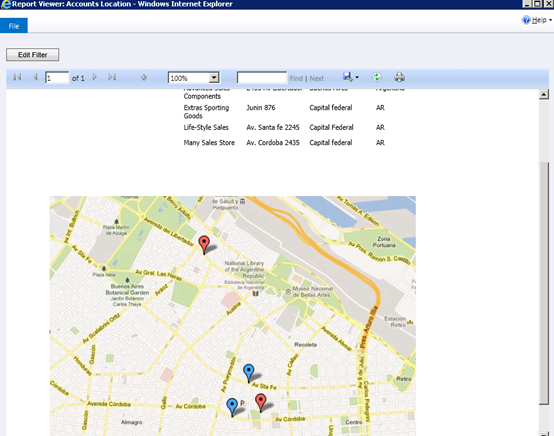Click 'Buenos Aires Botanical Garden' map label
The height and width of the screenshot is (436, 554).
[x=127, y=289]
